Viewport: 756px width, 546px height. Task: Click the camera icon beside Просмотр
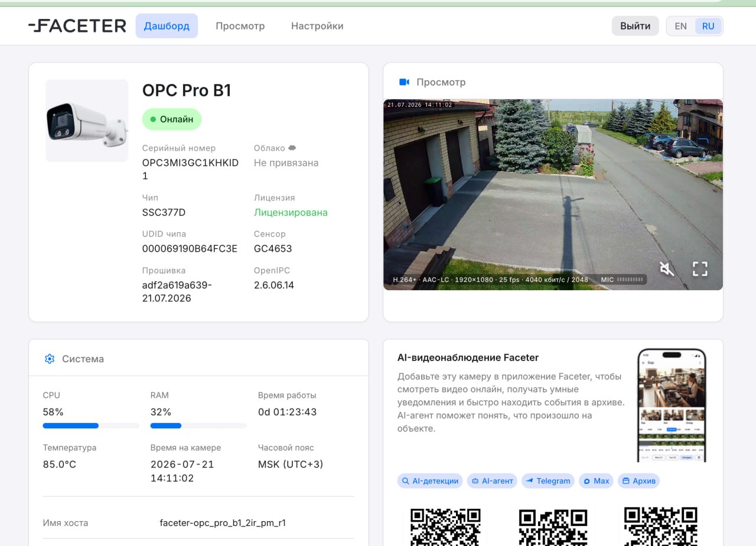coord(405,82)
